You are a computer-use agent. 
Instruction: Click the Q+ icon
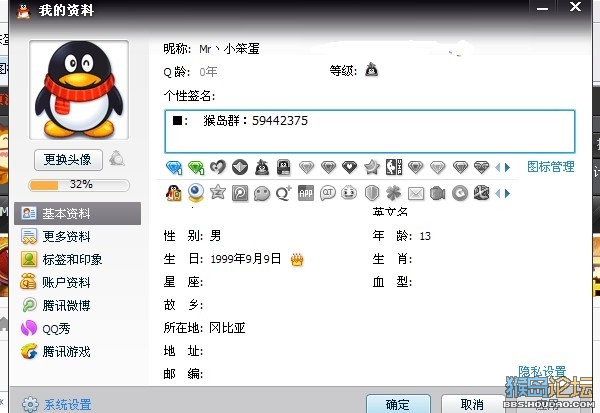[284, 193]
